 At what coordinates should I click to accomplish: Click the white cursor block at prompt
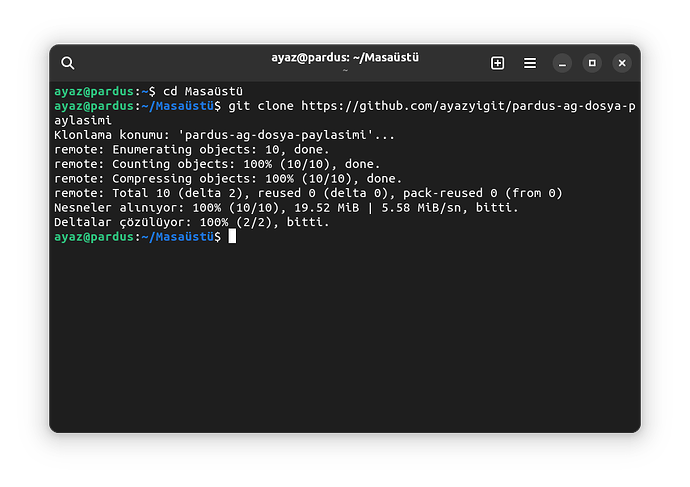pyautogui.click(x=232, y=236)
